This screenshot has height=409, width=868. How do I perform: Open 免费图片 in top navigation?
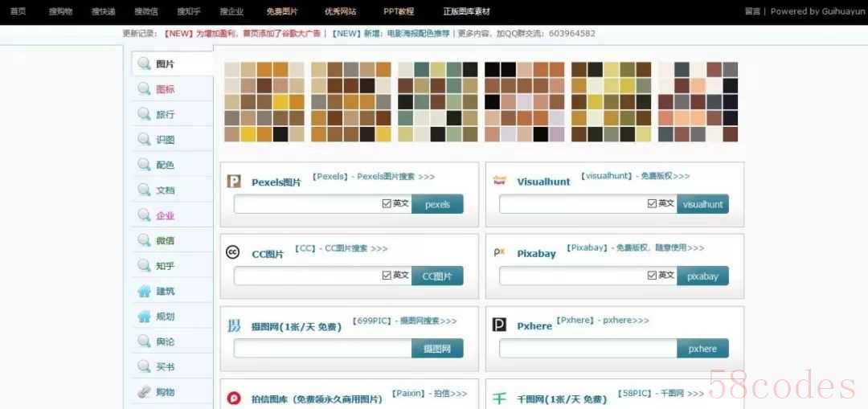click(282, 11)
